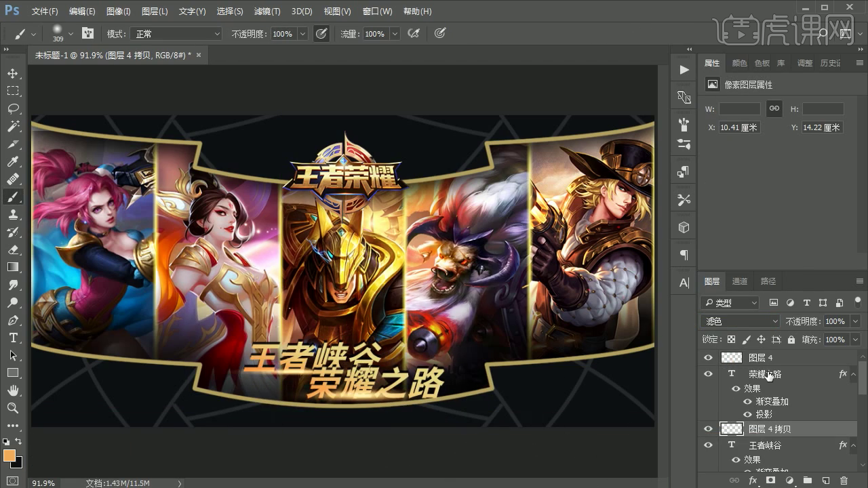Select the Pen tool
This screenshot has height=488, width=868.
pyautogui.click(x=12, y=320)
